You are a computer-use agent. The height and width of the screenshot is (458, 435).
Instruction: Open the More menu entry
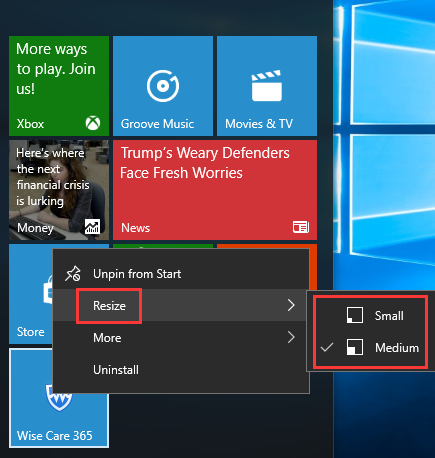click(x=181, y=338)
